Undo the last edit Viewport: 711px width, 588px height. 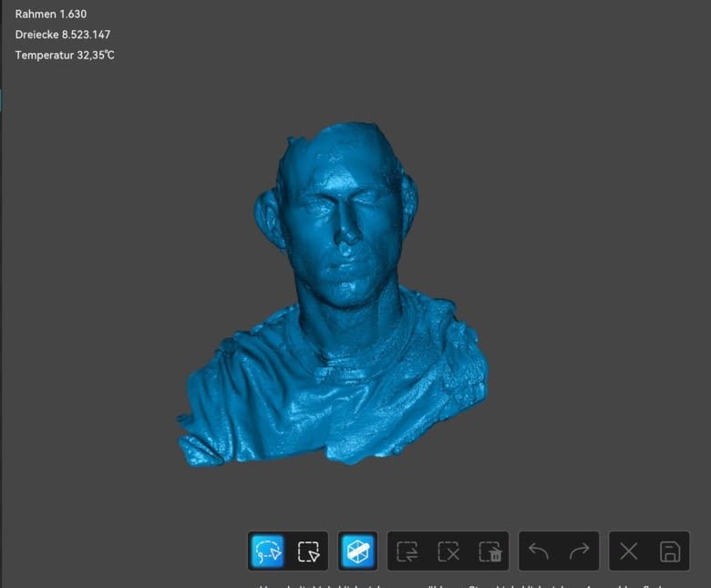539,552
